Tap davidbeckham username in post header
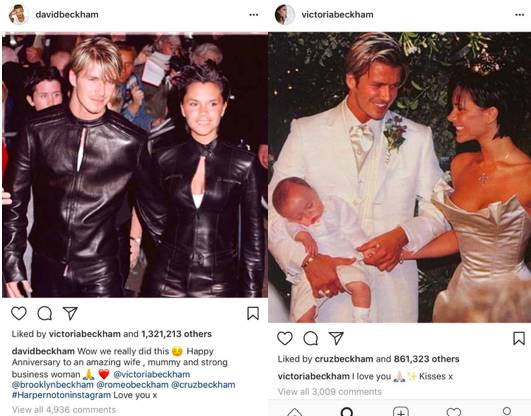Viewport: 531px width, 416px height. [67, 15]
